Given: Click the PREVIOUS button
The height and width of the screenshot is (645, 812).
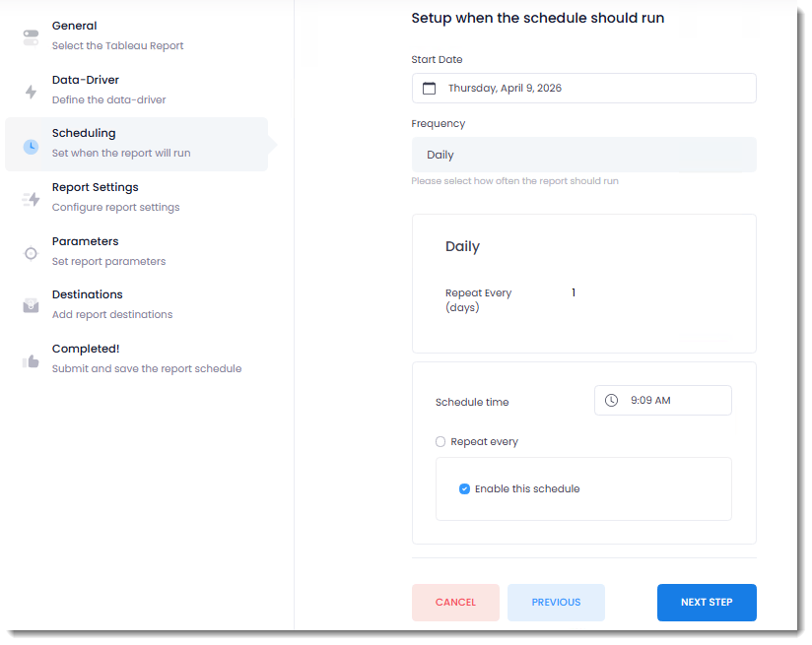Looking at the screenshot, I should click(x=556, y=603).
